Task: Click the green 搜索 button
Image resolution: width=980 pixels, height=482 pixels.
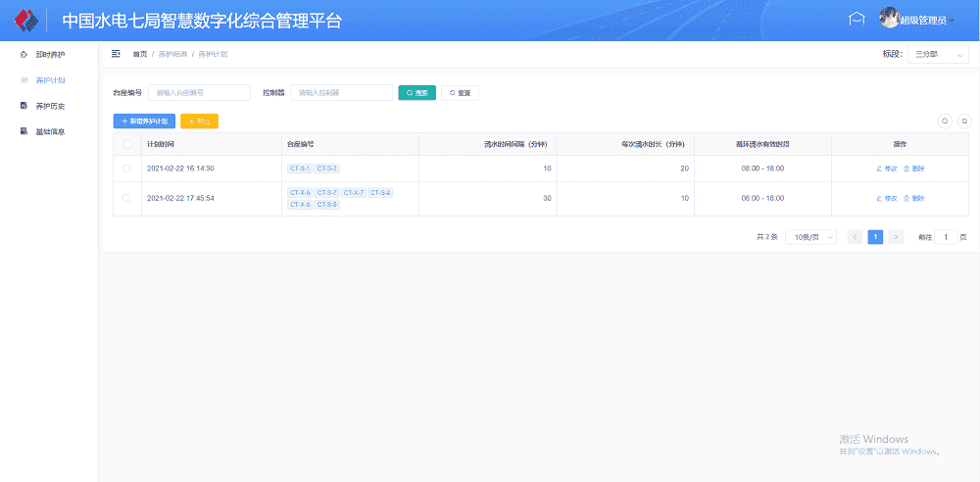Action: point(416,93)
